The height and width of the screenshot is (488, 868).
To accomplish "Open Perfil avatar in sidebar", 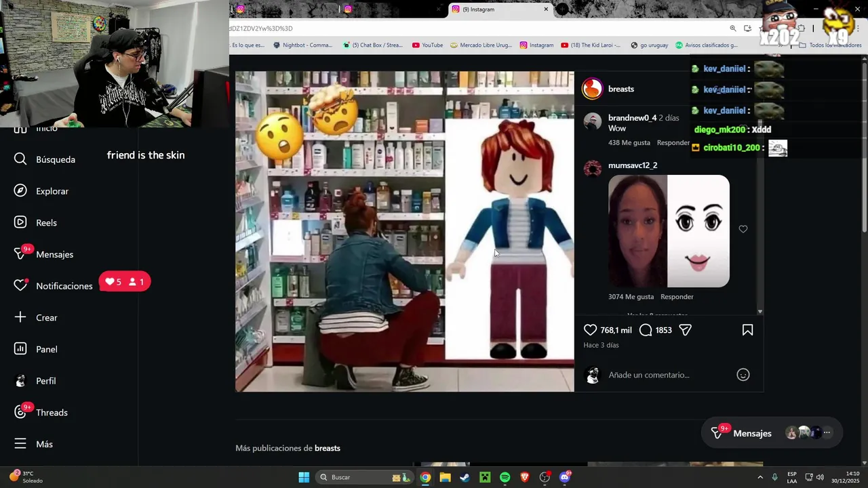I will coord(21,381).
